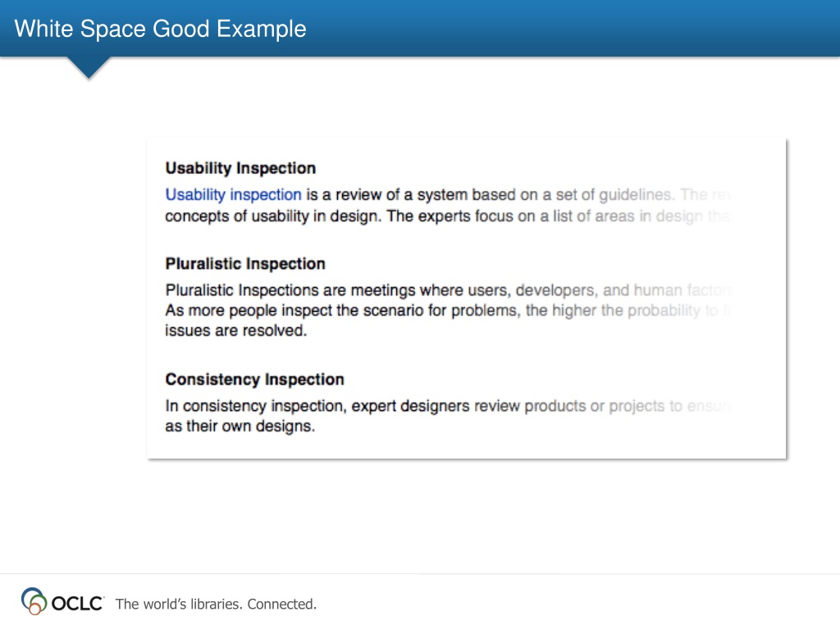Click the OCLC circular logo icon
Viewport: 840px width, 630px height.
(x=34, y=601)
